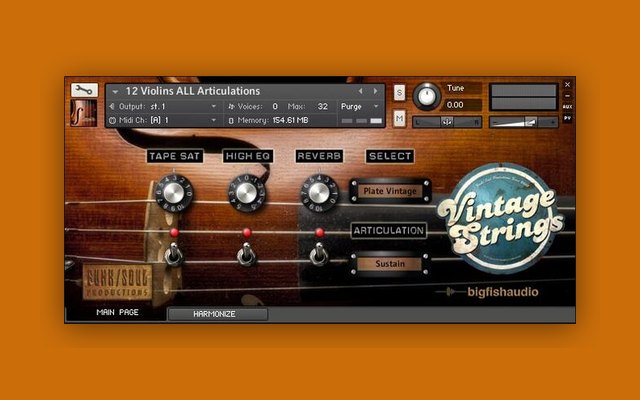Screen dimensions: 640x400
Task: Click the violin instrument thumbnail icon
Action: [x=84, y=113]
